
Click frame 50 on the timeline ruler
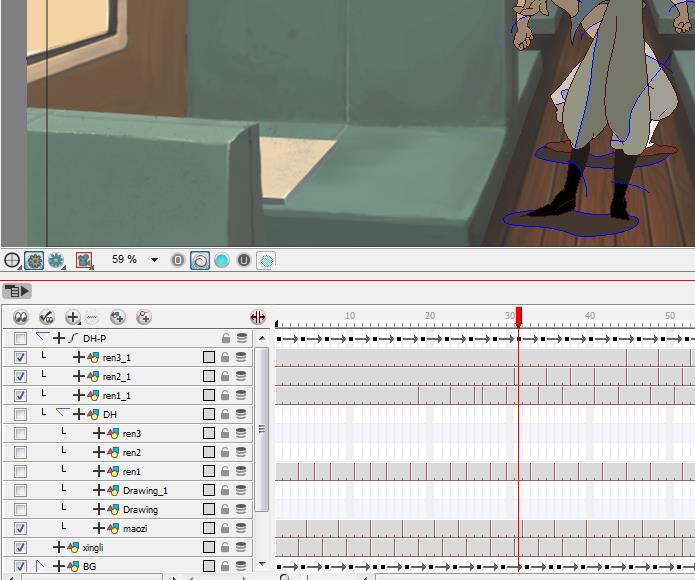click(x=670, y=316)
